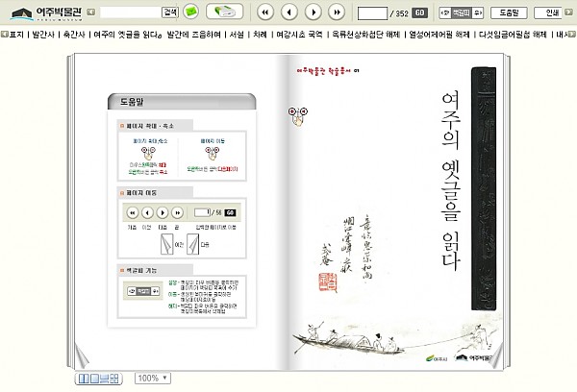Viewport: 577px width, 392px height.
Task: Click the 여주시 logo on the cover
Action: [x=437, y=358]
